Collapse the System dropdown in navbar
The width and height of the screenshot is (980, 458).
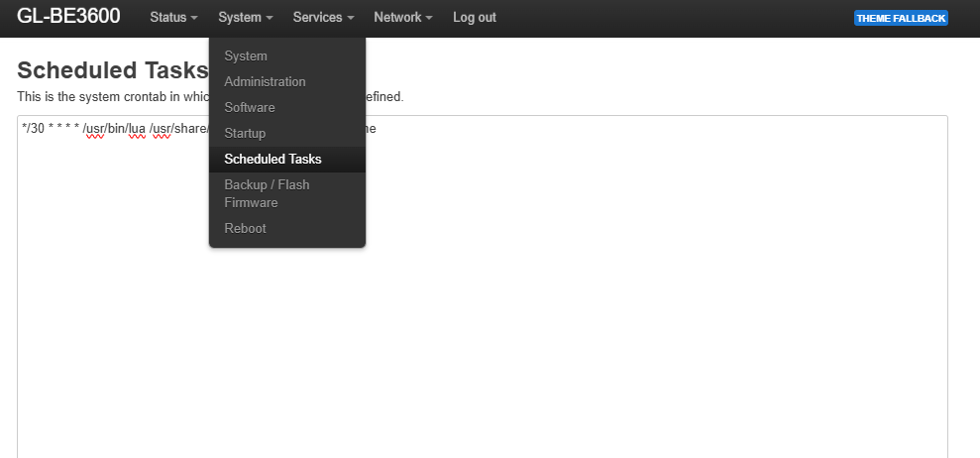click(245, 18)
